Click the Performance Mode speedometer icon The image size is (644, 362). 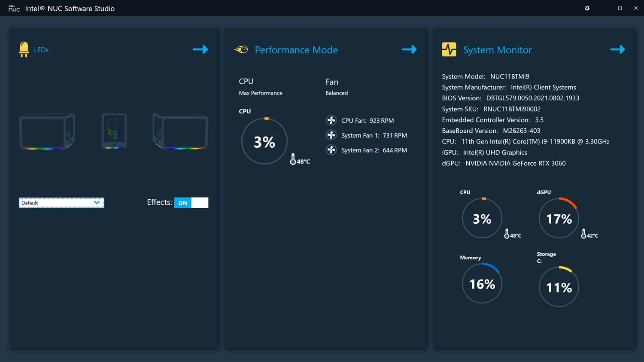(x=241, y=49)
